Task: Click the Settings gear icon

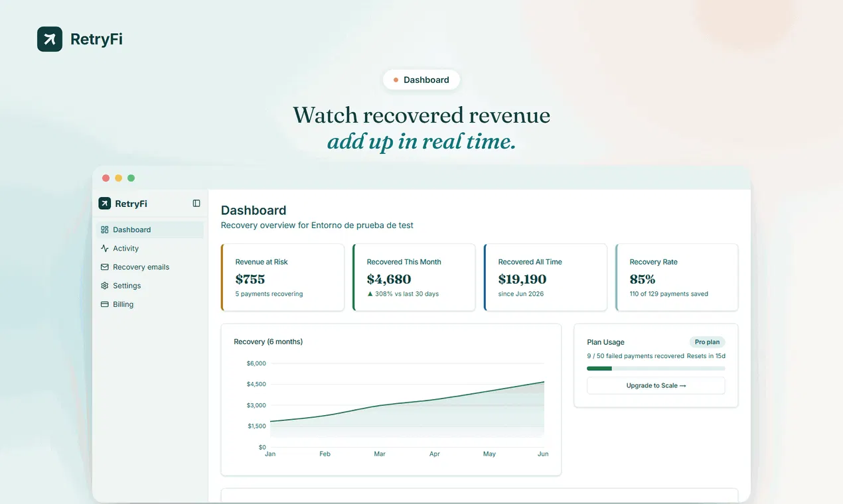Action: [x=105, y=285]
